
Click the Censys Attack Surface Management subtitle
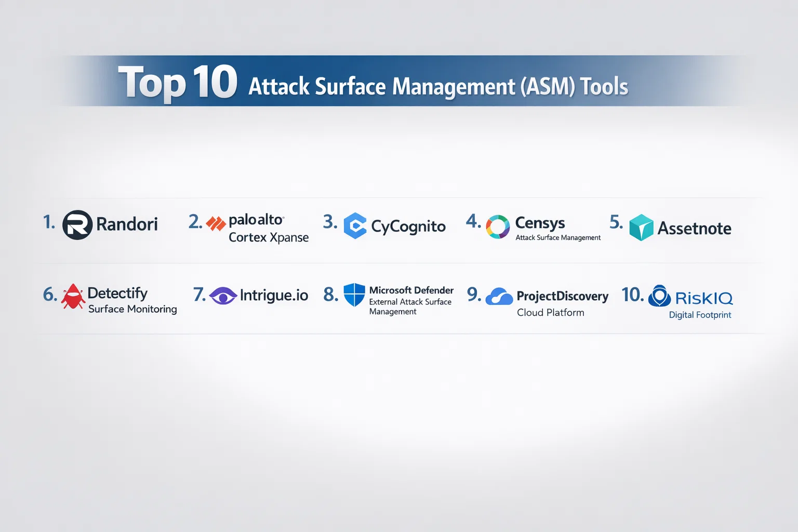pyautogui.click(x=558, y=238)
